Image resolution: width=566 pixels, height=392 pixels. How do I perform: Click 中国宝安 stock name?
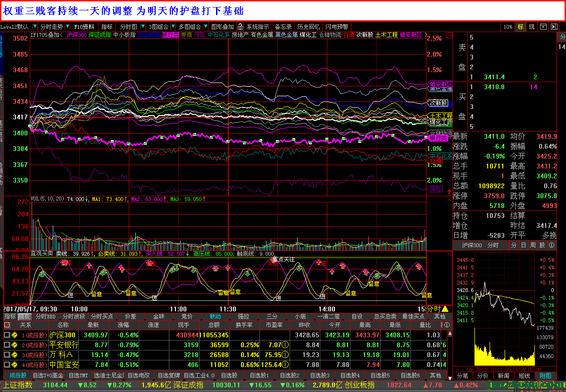click(64, 365)
